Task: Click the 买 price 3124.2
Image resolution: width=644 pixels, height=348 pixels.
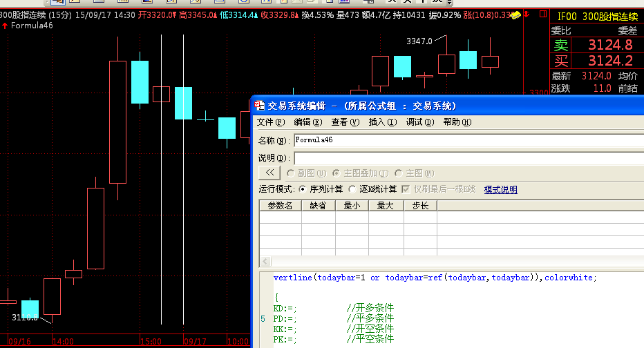Action: 610,61
